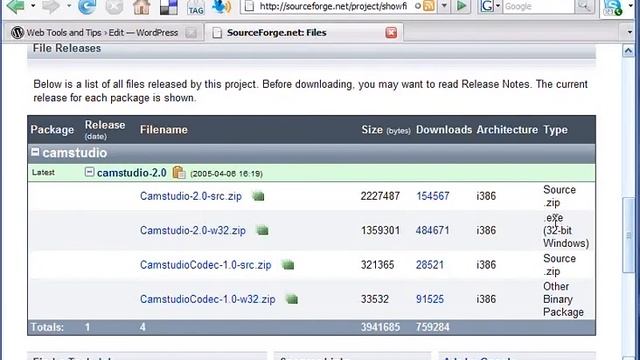
Task: Click the total size 3941685
Action: tap(380, 327)
